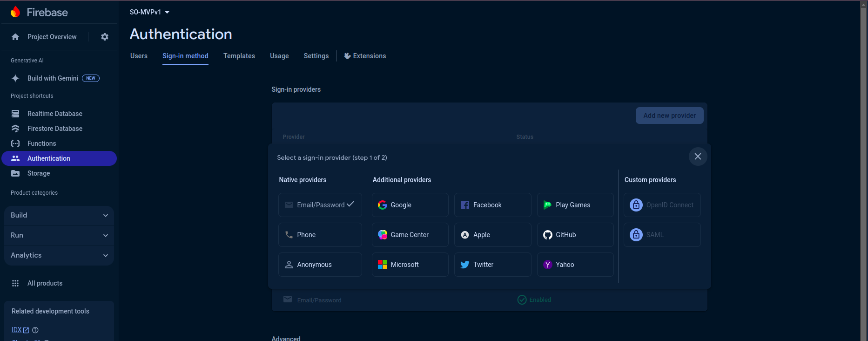868x341 pixels.
Task: Choose Google provider icon
Action: (x=383, y=205)
